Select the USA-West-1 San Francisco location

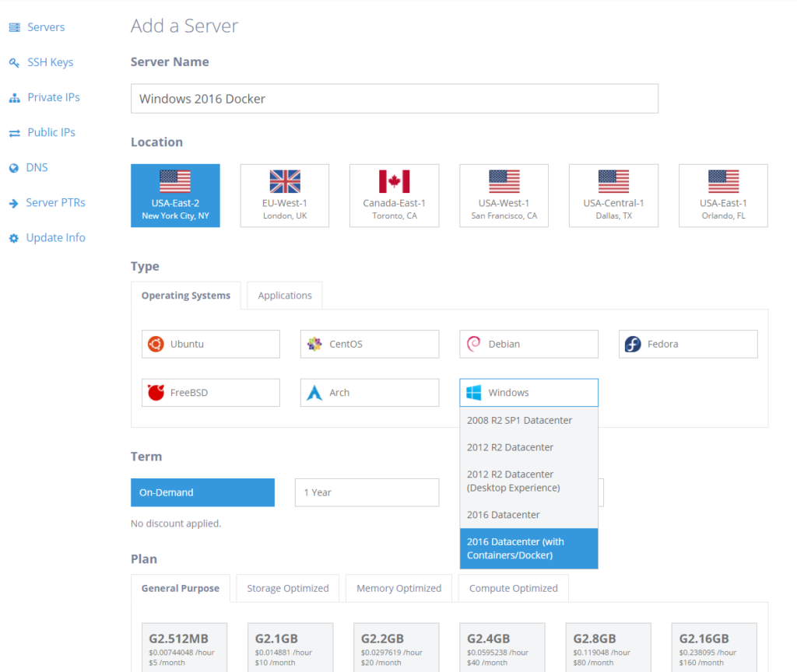[504, 195]
